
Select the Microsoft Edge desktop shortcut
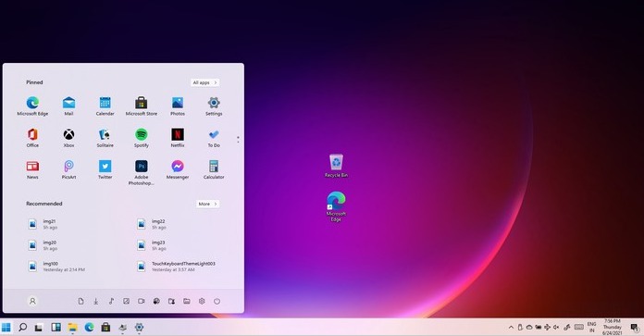pyautogui.click(x=336, y=206)
